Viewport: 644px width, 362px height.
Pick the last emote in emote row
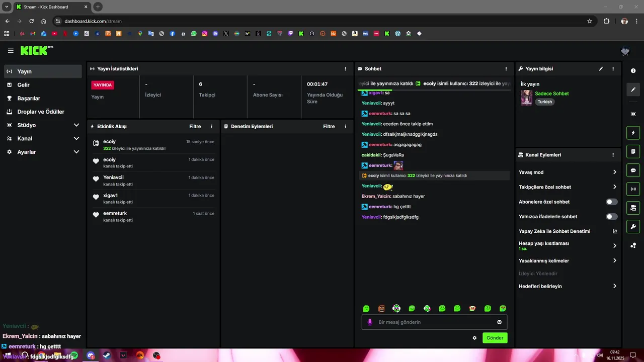[503, 309]
